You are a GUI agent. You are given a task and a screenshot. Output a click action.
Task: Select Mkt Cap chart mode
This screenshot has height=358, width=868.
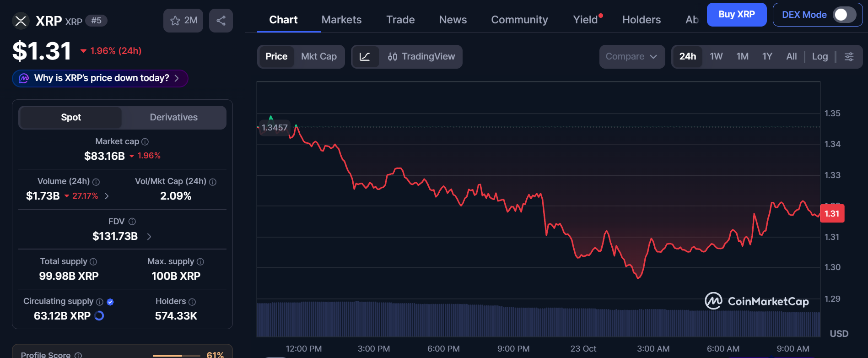tap(319, 57)
